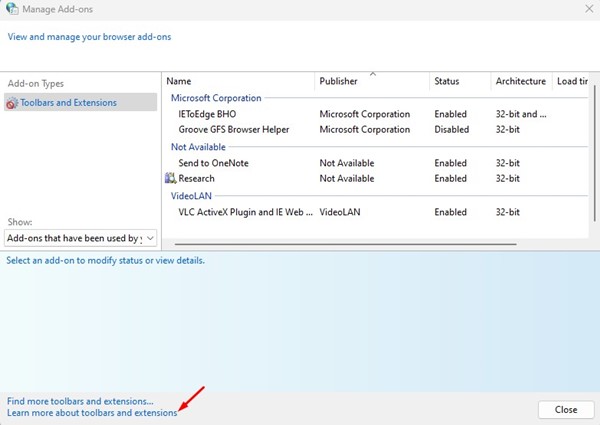
Task: Select the VLC ActiveX Plugin entry
Action: [x=245, y=212]
